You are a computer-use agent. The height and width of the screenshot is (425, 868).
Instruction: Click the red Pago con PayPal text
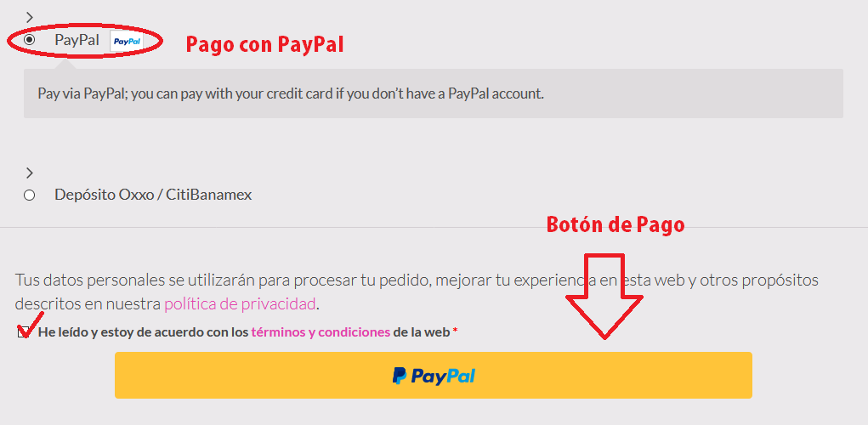264,44
